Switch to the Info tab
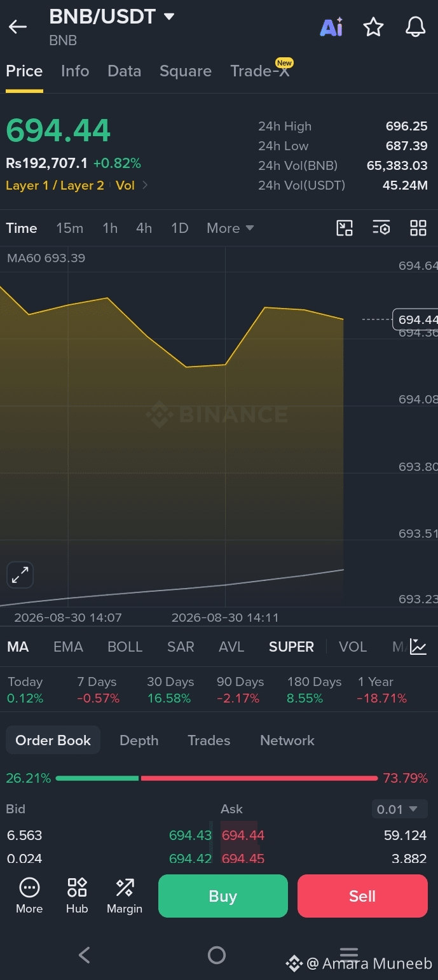Viewport: 438px width, 980px height. tap(75, 71)
